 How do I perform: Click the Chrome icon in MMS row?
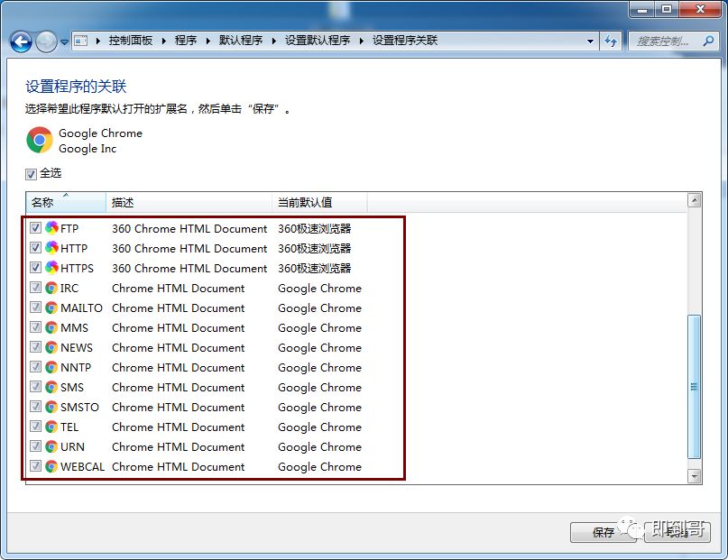click(51, 328)
